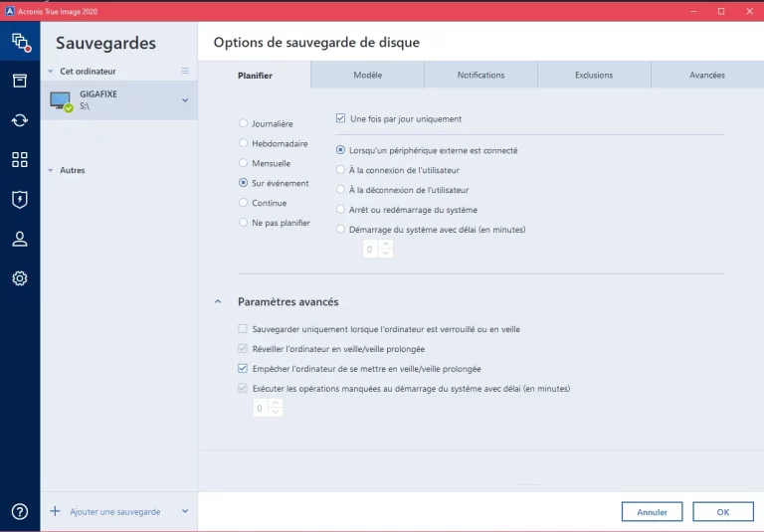The width and height of the screenshot is (764, 532).
Task: Switch to the Notifications tab
Action: (x=480, y=75)
